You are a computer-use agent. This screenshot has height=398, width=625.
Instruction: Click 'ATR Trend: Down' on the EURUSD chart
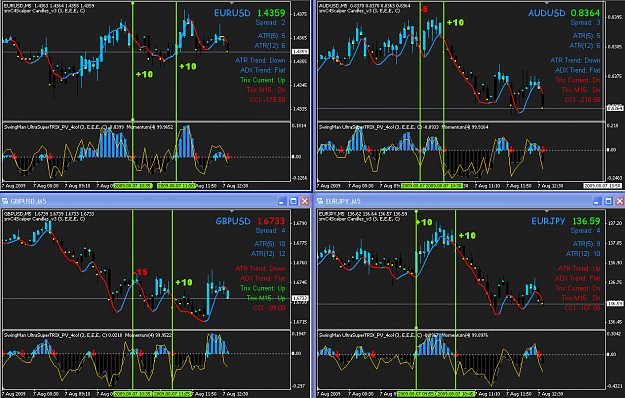point(260,61)
